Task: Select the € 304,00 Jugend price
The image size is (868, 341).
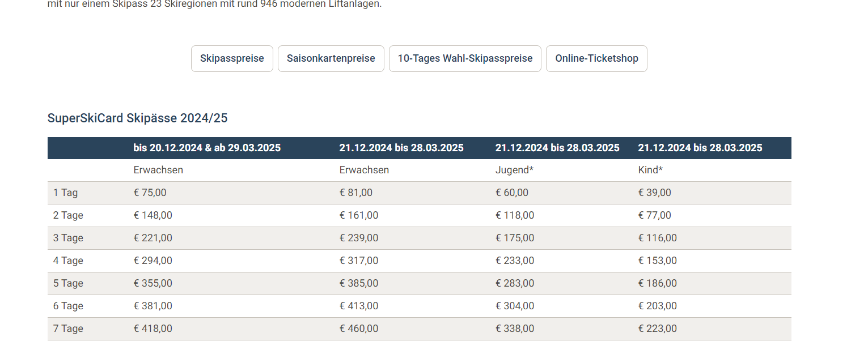Action: (515, 306)
